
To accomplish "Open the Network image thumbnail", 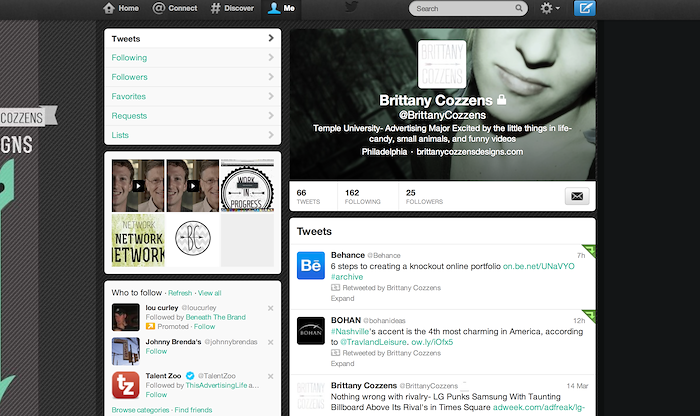I will click(138, 240).
